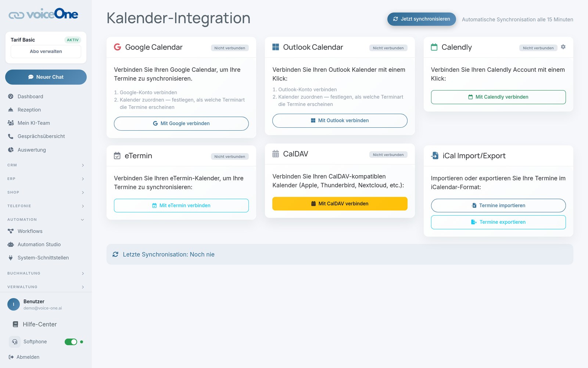
Task: Click Termine importieren button
Action: [x=498, y=205]
